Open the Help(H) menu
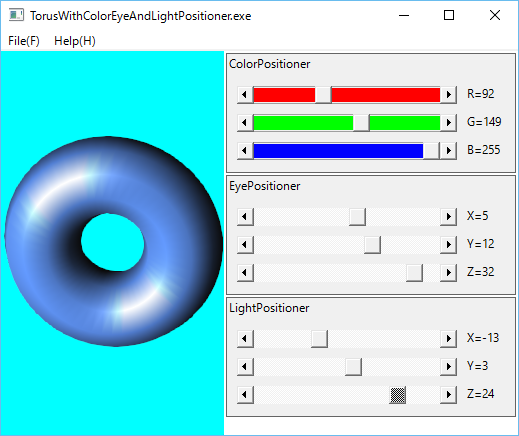The image size is (519, 436). [x=75, y=41]
